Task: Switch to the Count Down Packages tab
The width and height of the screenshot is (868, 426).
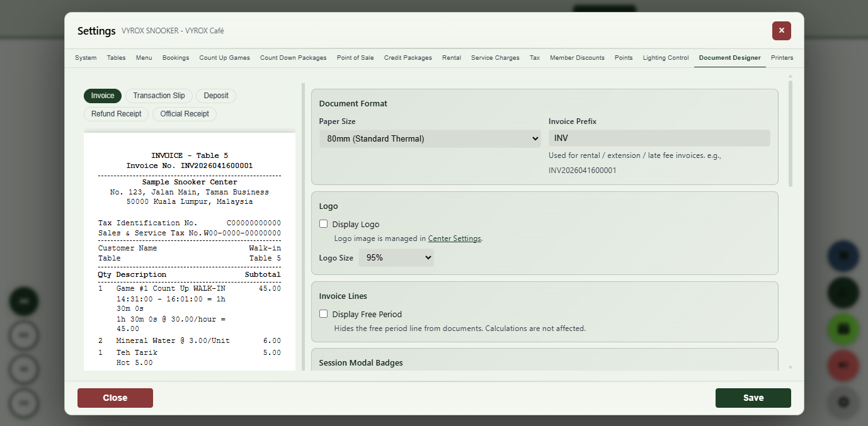Action: (294, 58)
